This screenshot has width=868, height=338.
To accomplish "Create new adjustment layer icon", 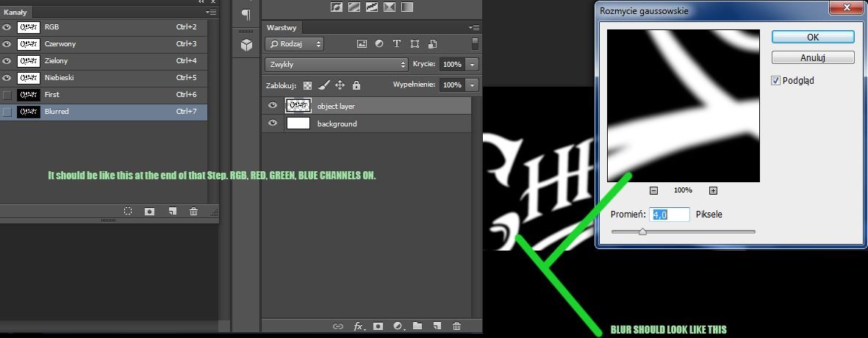I will tap(398, 326).
